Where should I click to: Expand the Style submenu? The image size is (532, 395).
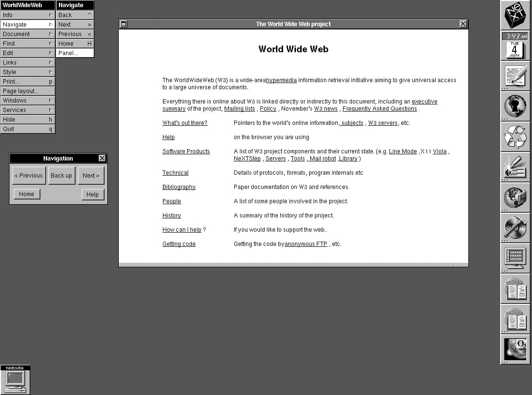(28, 72)
